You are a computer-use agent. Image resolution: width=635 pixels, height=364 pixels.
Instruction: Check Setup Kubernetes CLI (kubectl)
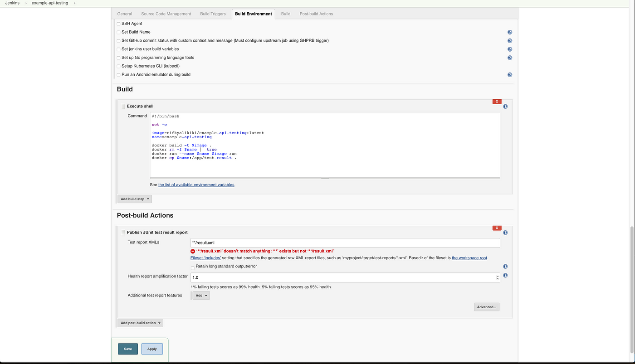click(x=119, y=66)
